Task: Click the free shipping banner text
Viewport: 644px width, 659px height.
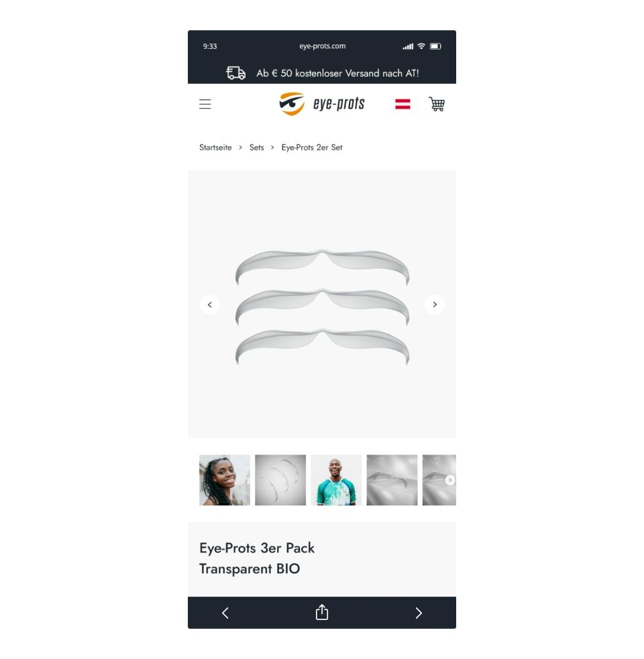Action: point(337,73)
